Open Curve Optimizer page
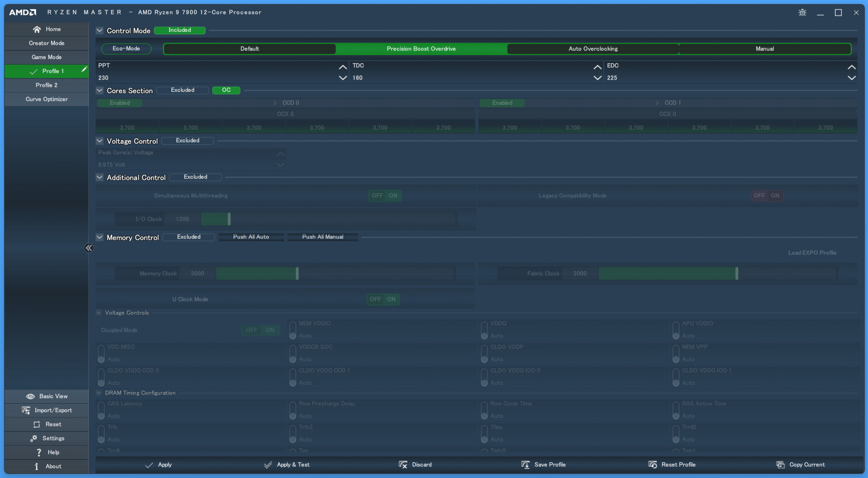The width and height of the screenshot is (868, 478). (47, 99)
